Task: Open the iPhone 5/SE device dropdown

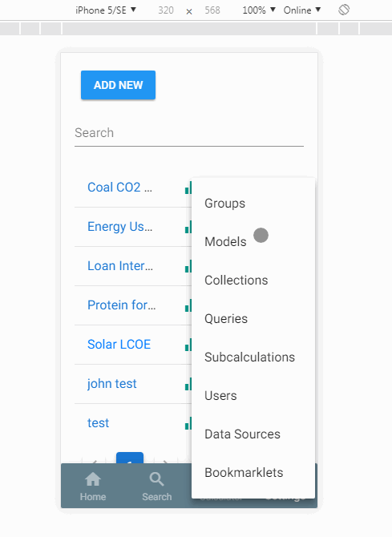Action: coord(106,10)
